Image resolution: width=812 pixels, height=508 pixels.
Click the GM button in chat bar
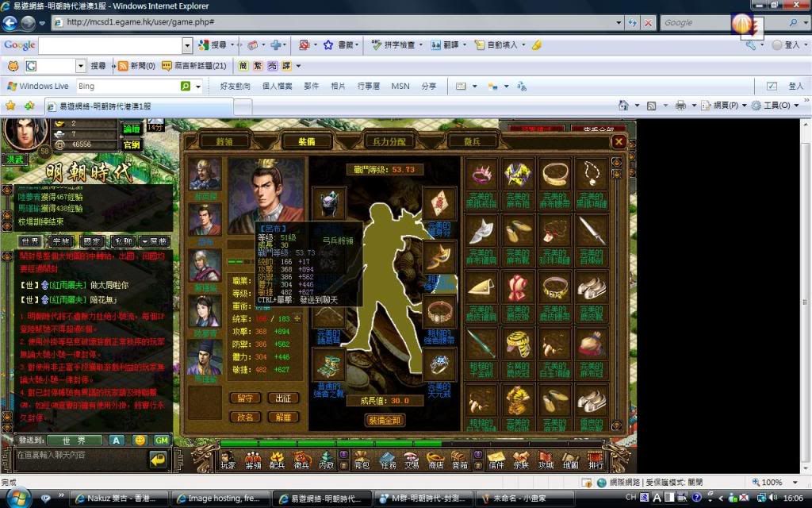pyautogui.click(x=162, y=440)
